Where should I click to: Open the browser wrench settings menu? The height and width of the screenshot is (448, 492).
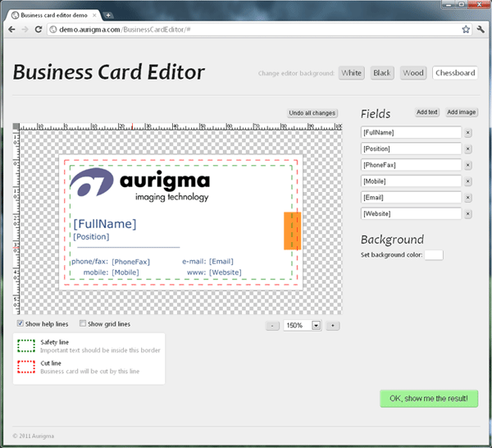[x=480, y=29]
